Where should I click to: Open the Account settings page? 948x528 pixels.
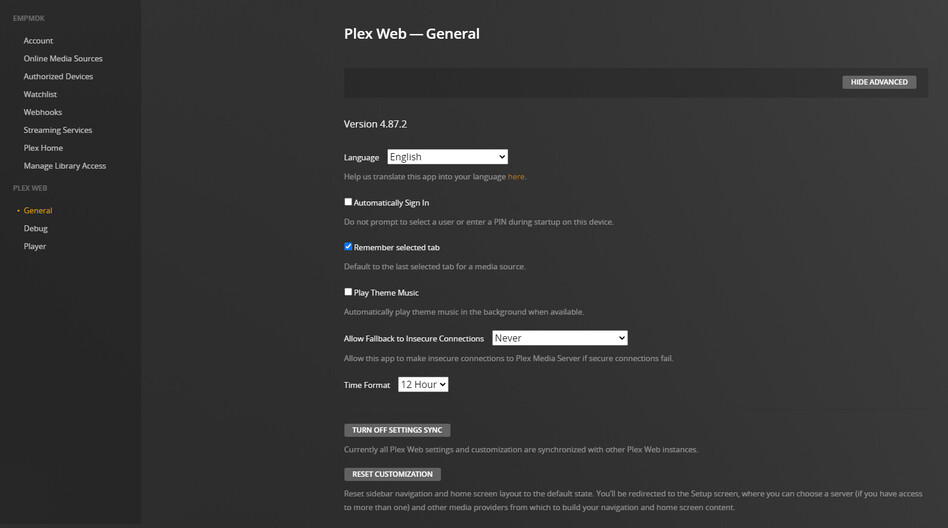coord(38,41)
